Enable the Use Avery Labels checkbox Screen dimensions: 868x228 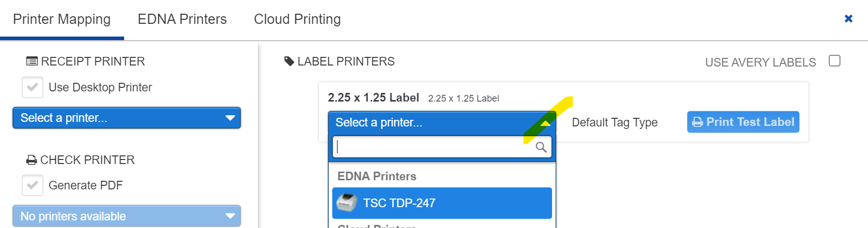834,61
